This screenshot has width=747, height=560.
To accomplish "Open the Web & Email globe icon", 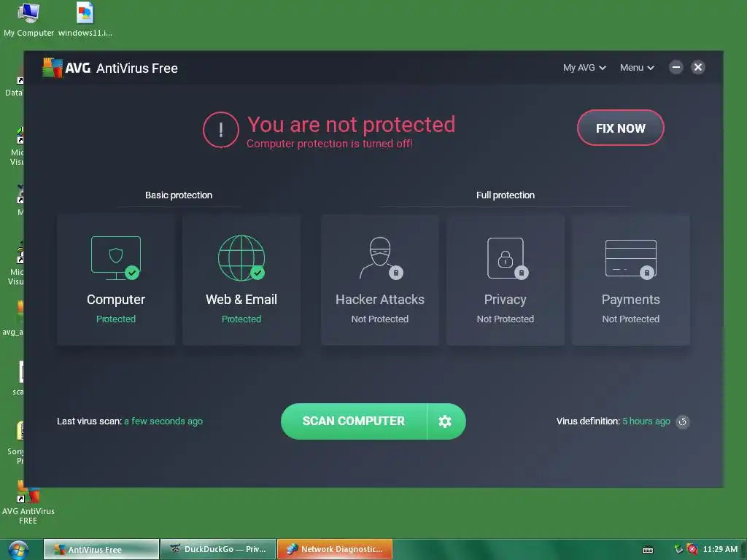I will 241,257.
